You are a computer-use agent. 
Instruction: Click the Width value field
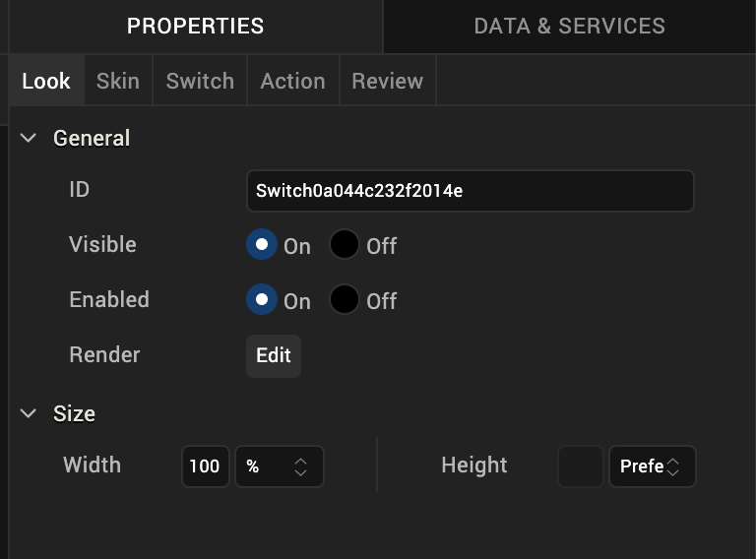coord(205,467)
